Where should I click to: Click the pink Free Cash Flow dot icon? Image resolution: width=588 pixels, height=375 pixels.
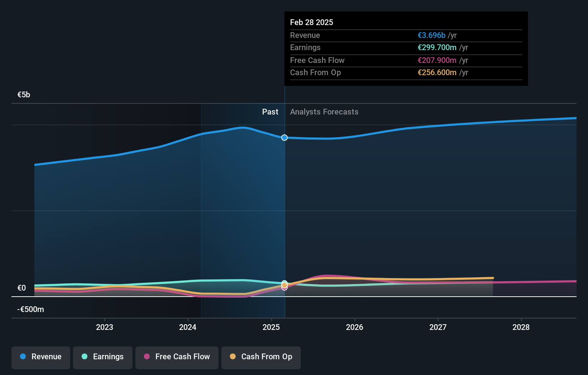[146, 357]
